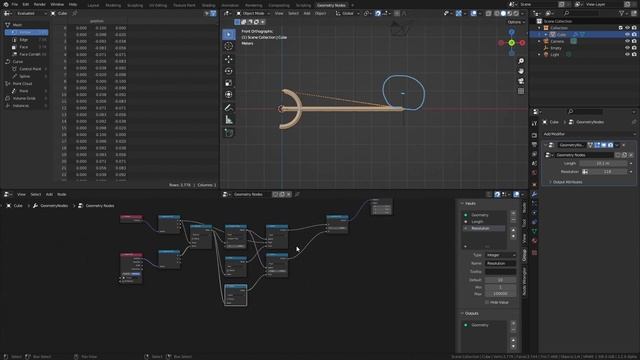Open the Tool properties tab icon
This screenshot has width=640, height=360.
(534, 124)
